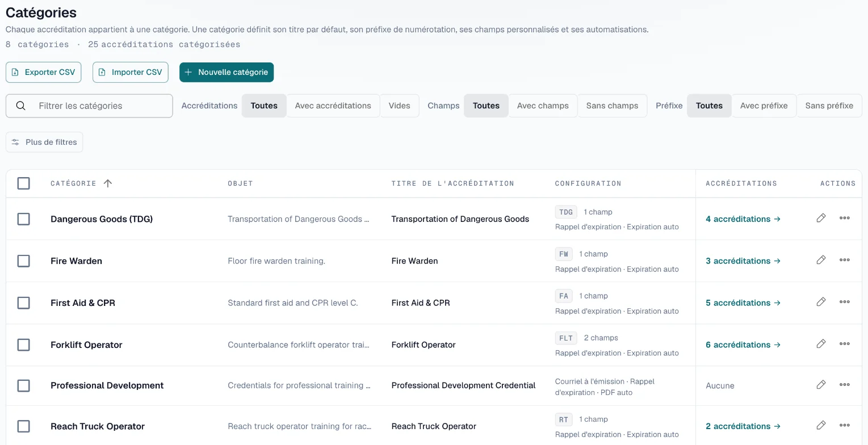Tick the First Aid & CPR checkbox

(23, 303)
